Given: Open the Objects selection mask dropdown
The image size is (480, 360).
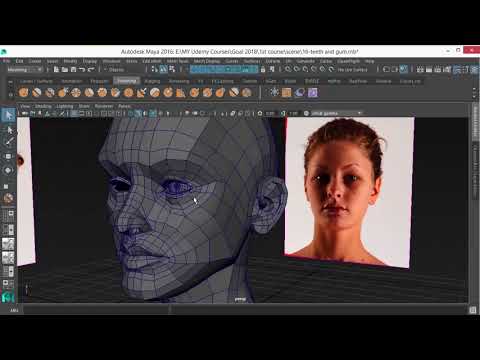Looking at the screenshot, I should pyautogui.click(x=117, y=70).
